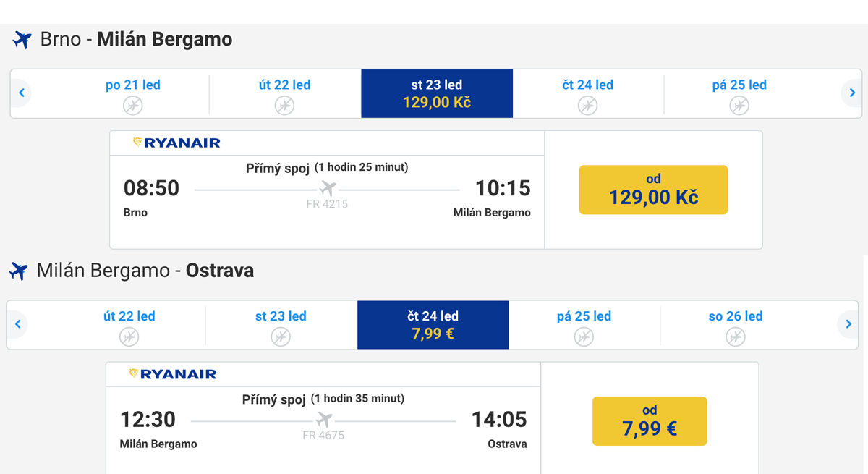Click Ryanair logo on Ostrava flight card

coord(174,374)
